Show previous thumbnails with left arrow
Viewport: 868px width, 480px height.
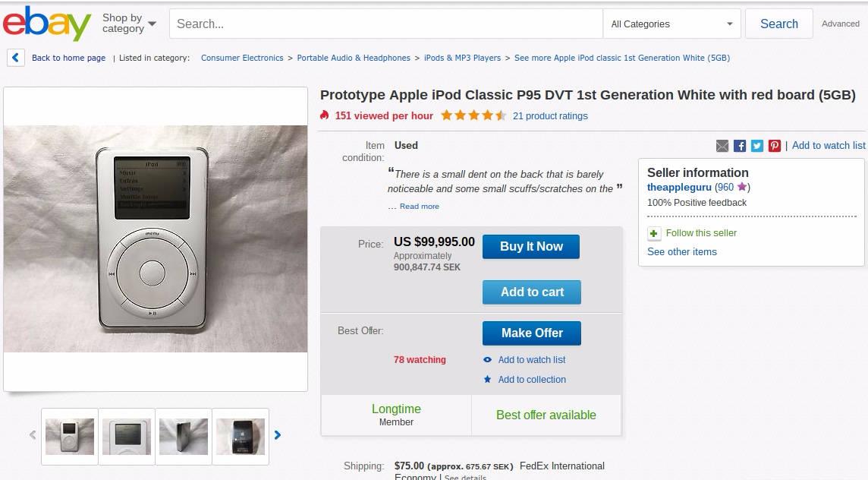(33, 435)
